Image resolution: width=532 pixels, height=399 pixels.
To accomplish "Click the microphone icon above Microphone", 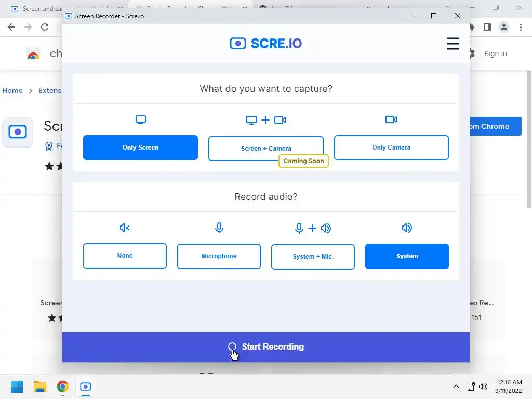I will 219,228.
